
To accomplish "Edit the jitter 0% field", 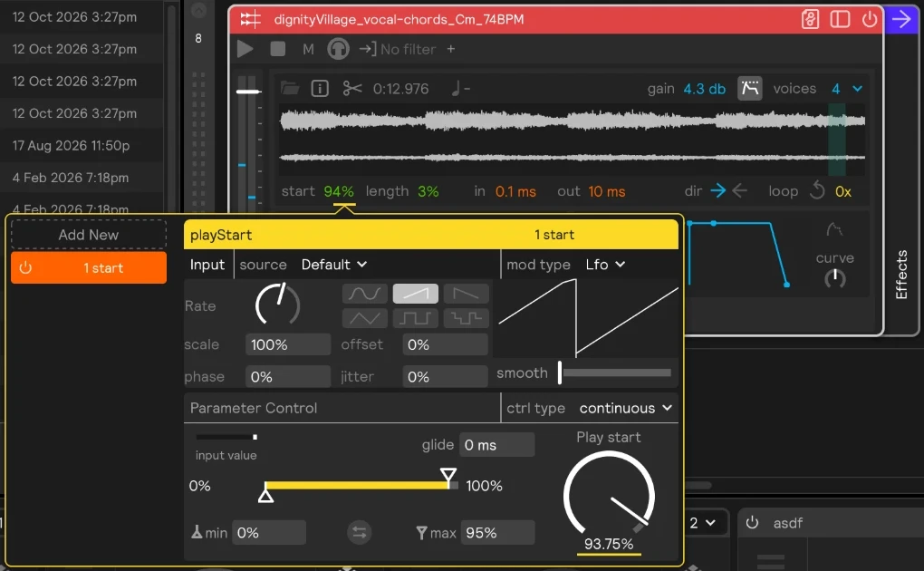I will pos(445,376).
